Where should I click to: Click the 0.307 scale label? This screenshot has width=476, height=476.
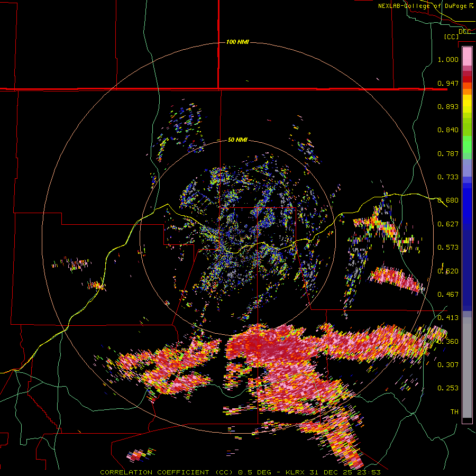click(448, 365)
